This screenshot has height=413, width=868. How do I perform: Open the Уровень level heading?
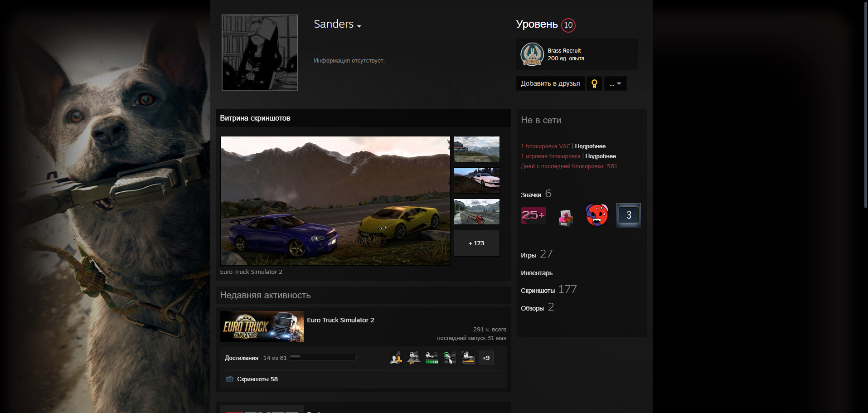537,24
